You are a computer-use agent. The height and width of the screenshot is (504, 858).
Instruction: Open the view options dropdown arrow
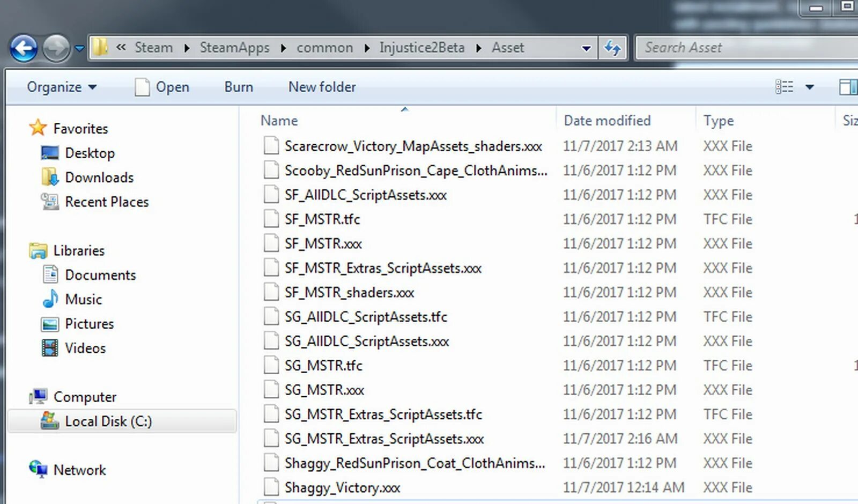coord(810,87)
